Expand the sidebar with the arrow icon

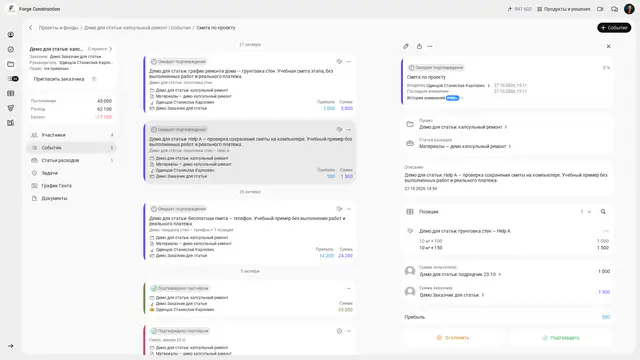pos(11,346)
